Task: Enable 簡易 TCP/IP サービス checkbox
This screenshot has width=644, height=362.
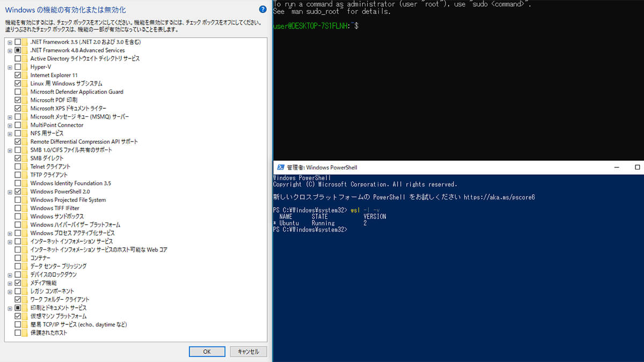Action: (18, 324)
